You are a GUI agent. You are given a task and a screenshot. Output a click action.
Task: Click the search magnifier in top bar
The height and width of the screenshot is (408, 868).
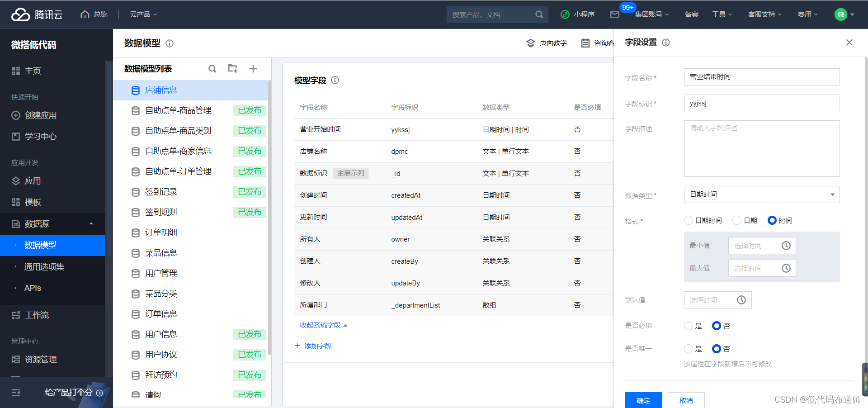pos(539,14)
